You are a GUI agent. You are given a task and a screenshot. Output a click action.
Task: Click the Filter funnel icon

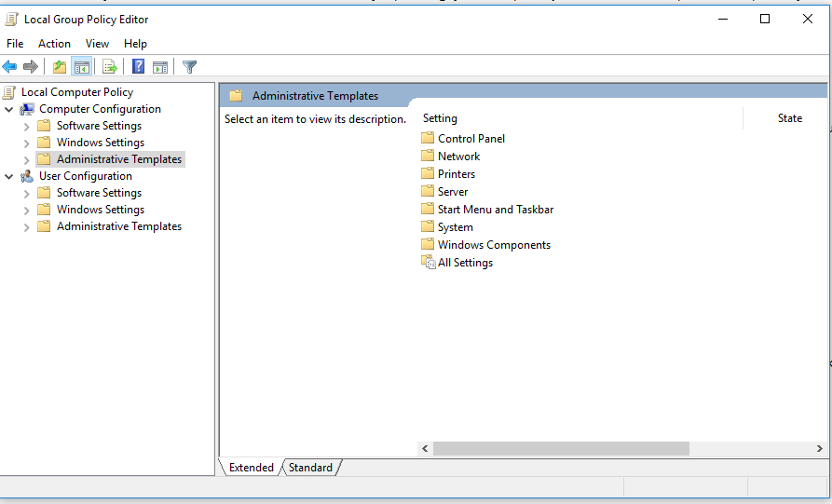[190, 66]
